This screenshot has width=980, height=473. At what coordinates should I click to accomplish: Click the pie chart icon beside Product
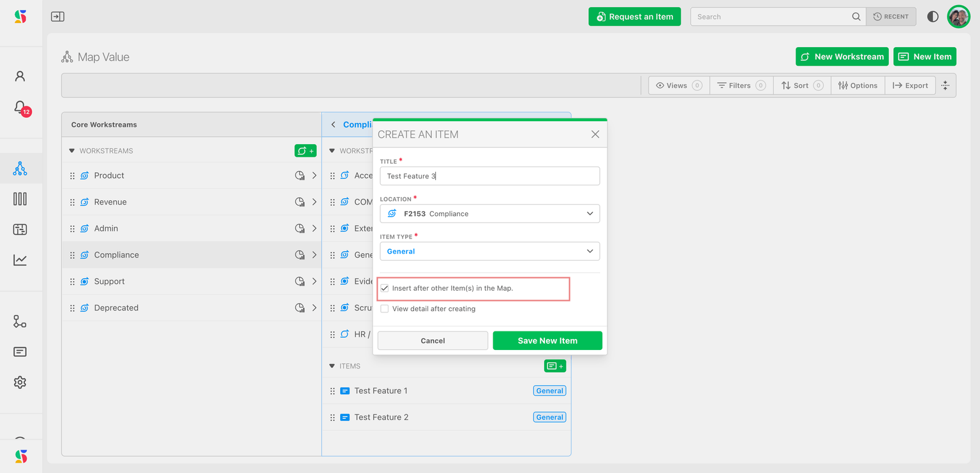click(x=300, y=176)
